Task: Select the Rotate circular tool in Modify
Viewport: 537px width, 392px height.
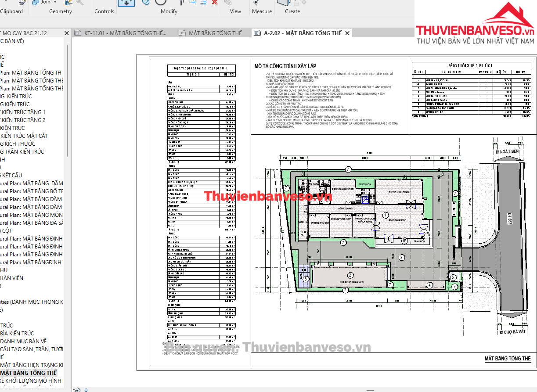Action: 161,2
